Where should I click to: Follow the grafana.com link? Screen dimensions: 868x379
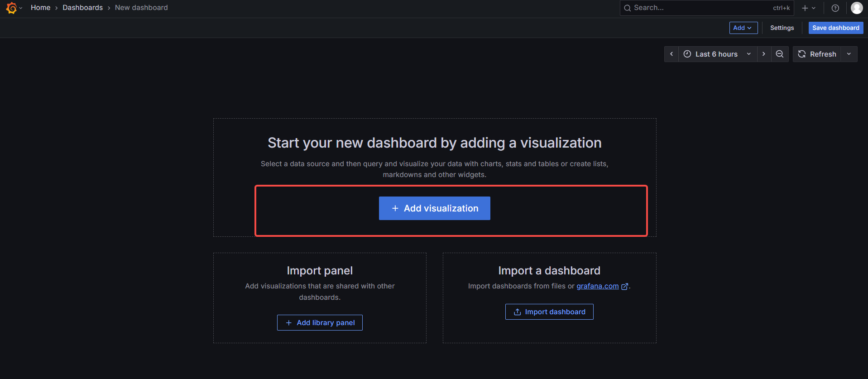(x=598, y=286)
